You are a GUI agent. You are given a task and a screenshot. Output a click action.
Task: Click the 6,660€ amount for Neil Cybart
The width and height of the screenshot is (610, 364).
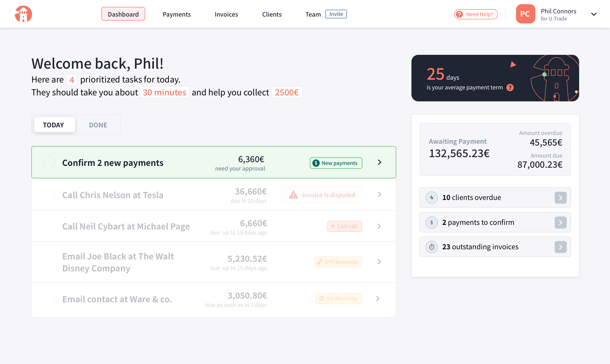click(x=253, y=223)
